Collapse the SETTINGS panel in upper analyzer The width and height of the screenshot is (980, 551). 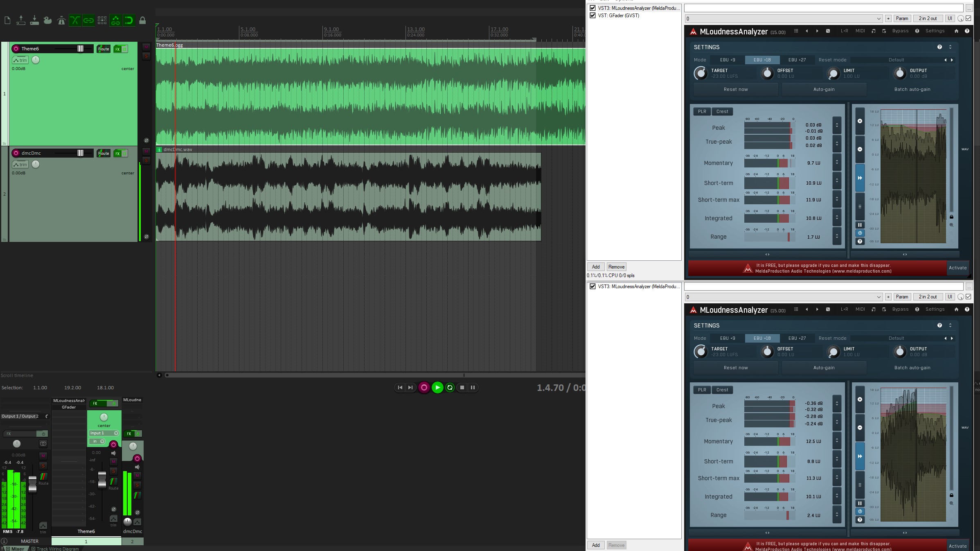click(950, 47)
